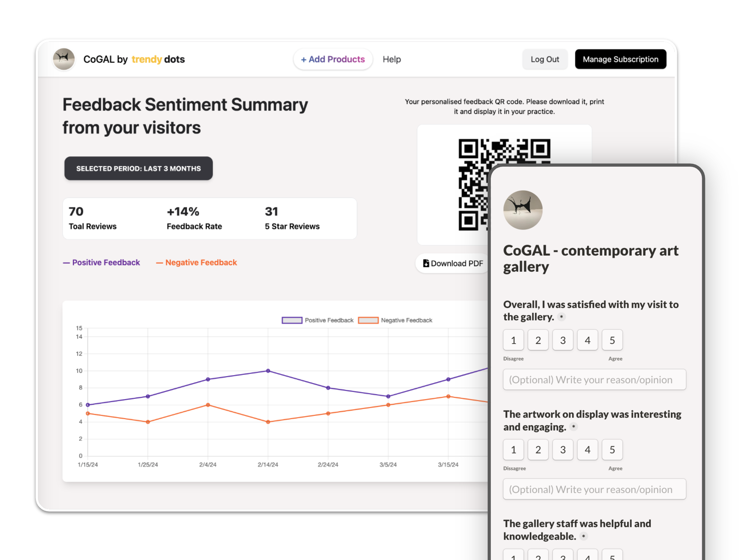Click the CoGAL gallery avatar in header
Screen dimensions: 748x560
[64, 59]
